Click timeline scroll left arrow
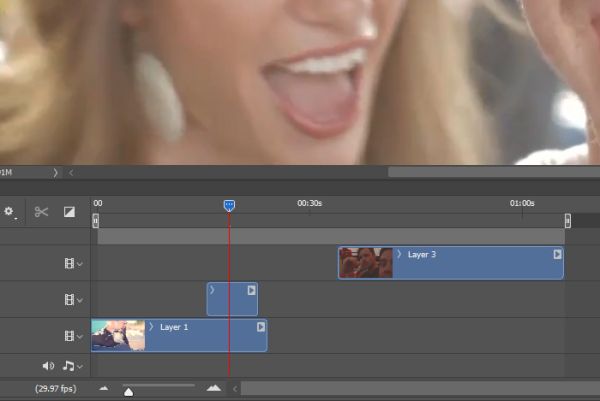Viewport: 600px width, 401px height. pos(235,389)
